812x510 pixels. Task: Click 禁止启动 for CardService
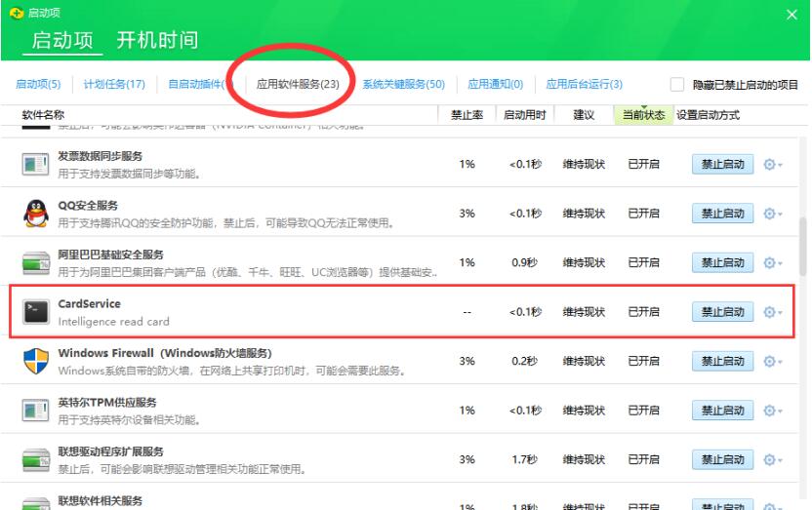pos(722,312)
